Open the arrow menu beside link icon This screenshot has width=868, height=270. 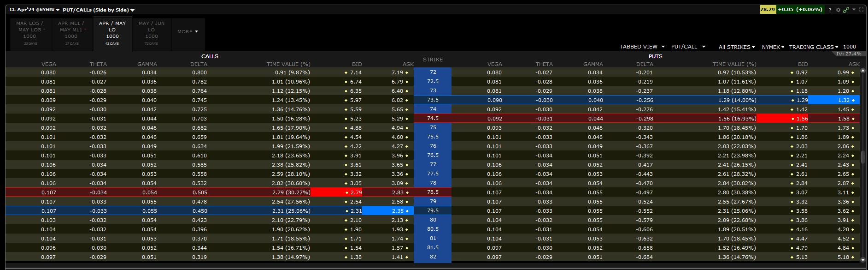854,9
